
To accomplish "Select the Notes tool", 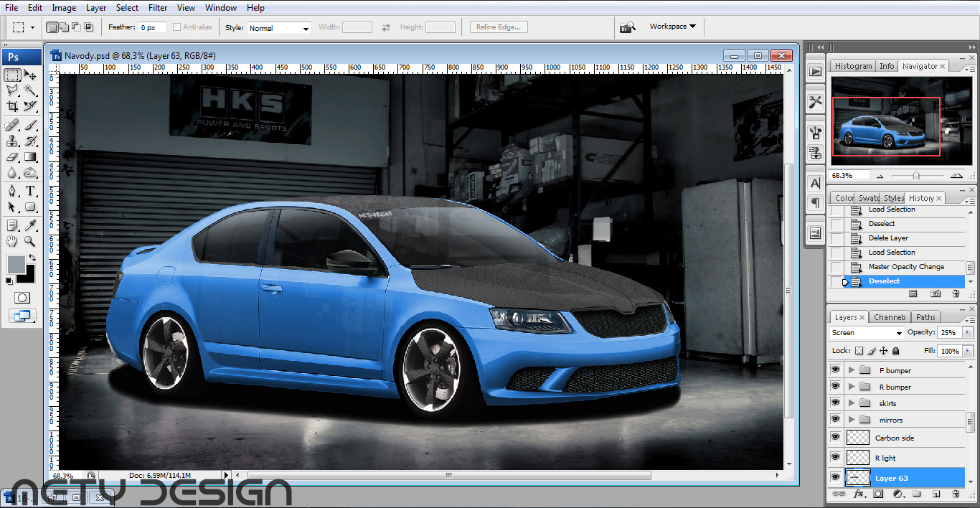I will click(12, 225).
